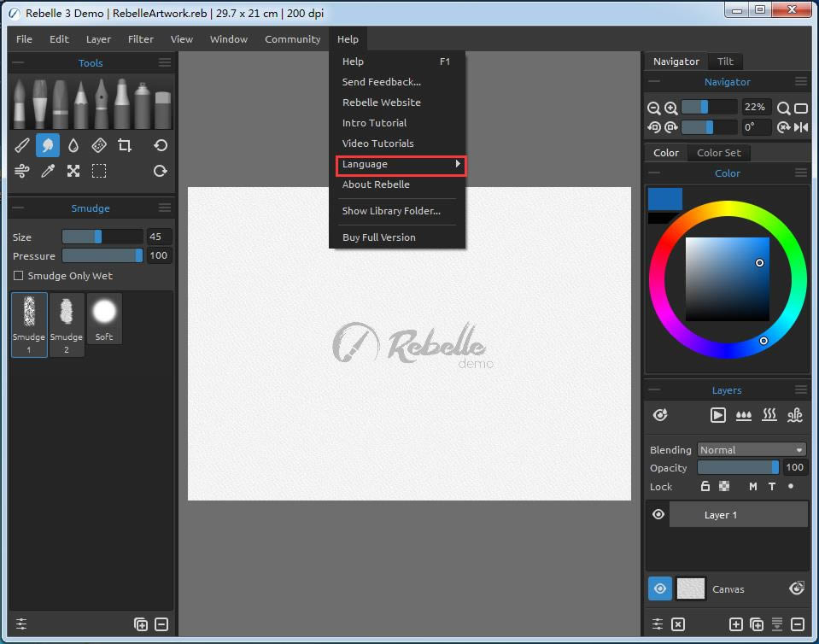
Task: Expand the Language submenu
Action: click(x=401, y=164)
